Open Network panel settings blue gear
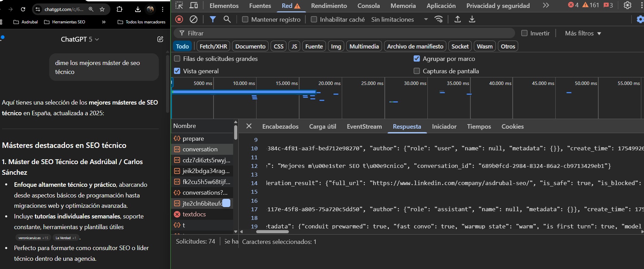 640,19
